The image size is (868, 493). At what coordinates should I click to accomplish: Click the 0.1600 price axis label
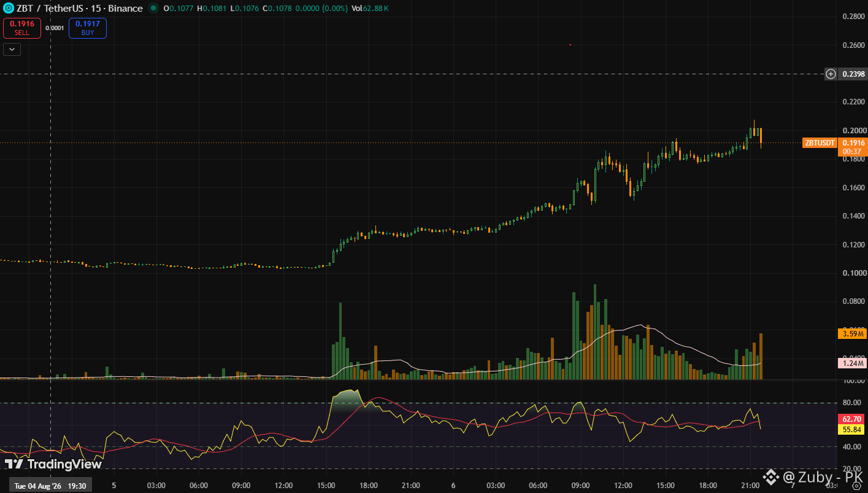[x=853, y=188]
